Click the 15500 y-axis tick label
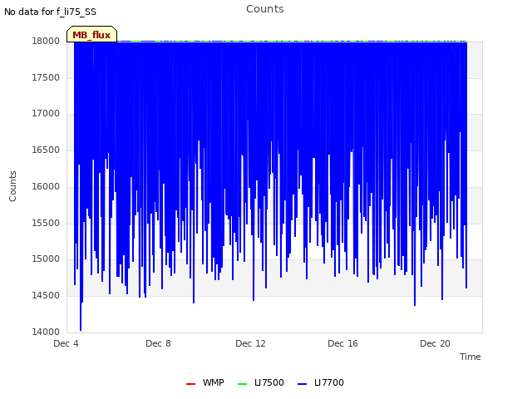The width and height of the screenshot is (532, 399). click(x=46, y=223)
